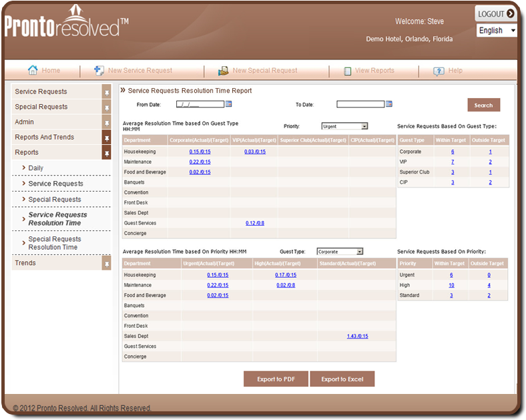Screen dimensions: 526x420
Task: Open the Service Requests sidebar section
Action: tap(56, 91)
